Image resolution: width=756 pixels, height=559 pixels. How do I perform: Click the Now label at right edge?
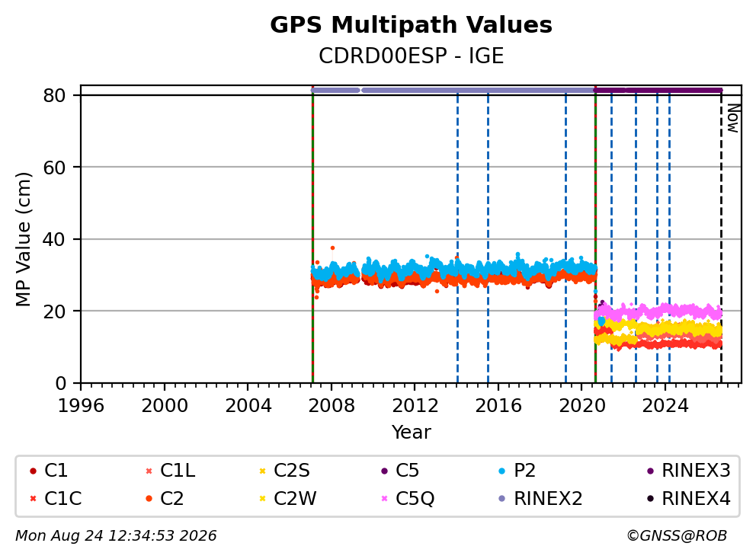[733, 118]
